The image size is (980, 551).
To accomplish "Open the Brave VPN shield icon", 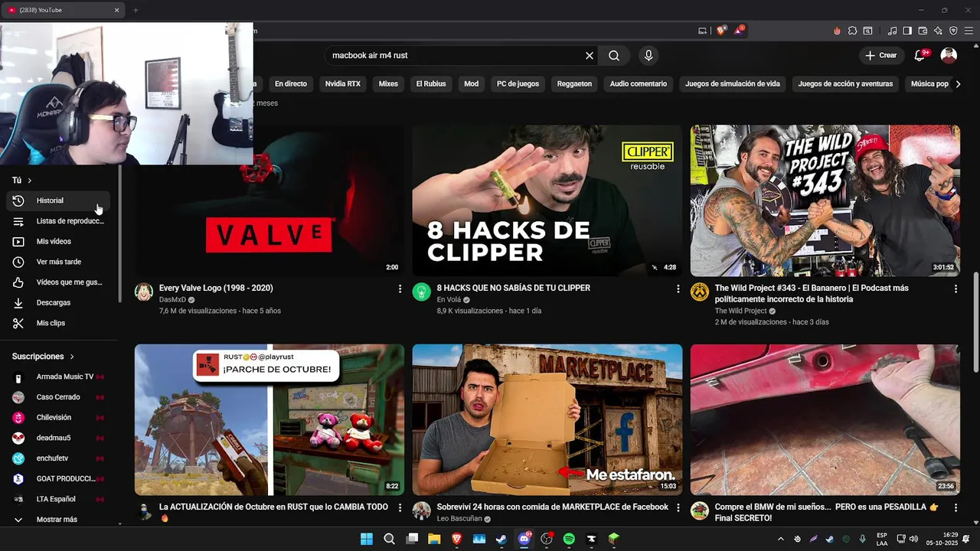I will (953, 31).
